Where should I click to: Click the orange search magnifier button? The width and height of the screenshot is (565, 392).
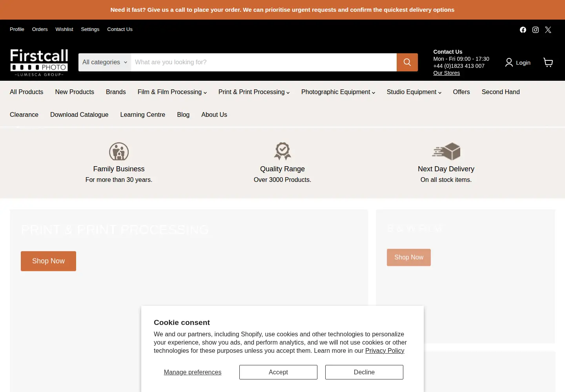[x=407, y=62]
